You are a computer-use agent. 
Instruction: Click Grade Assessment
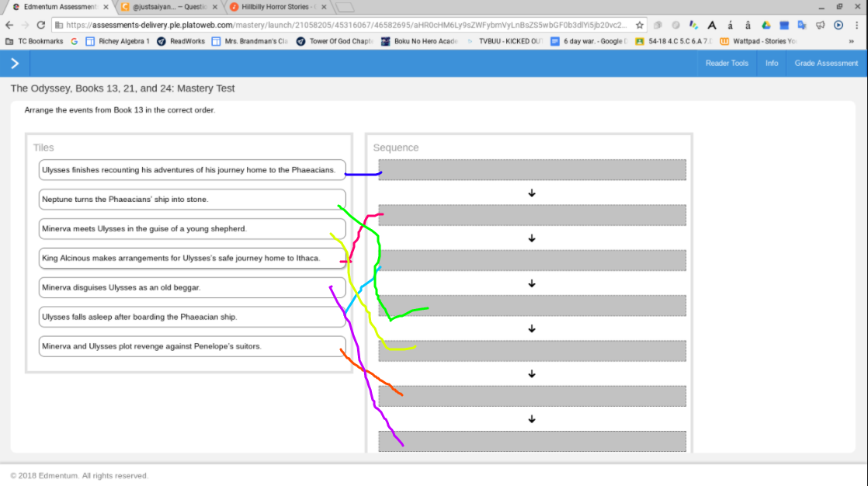826,63
